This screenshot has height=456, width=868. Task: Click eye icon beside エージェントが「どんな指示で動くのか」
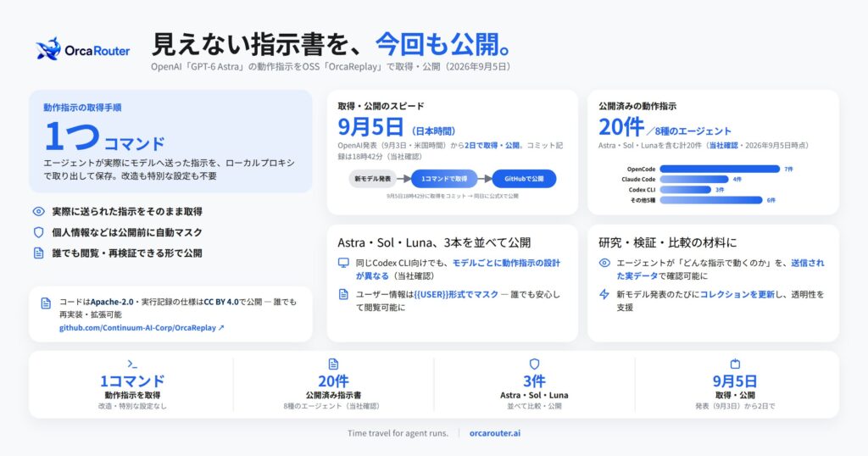(x=604, y=263)
